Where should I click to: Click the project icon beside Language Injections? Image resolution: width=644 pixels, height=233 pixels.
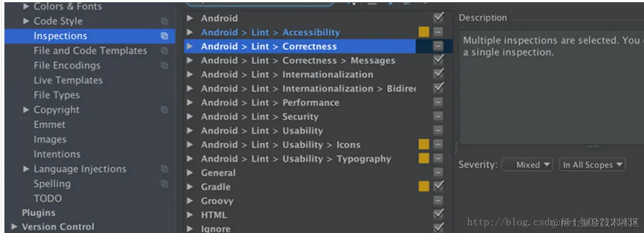(x=164, y=169)
